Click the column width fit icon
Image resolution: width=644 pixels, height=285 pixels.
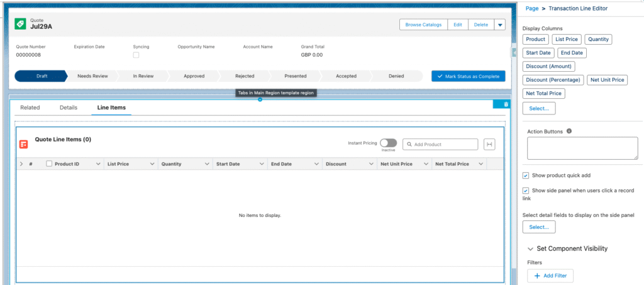click(489, 144)
